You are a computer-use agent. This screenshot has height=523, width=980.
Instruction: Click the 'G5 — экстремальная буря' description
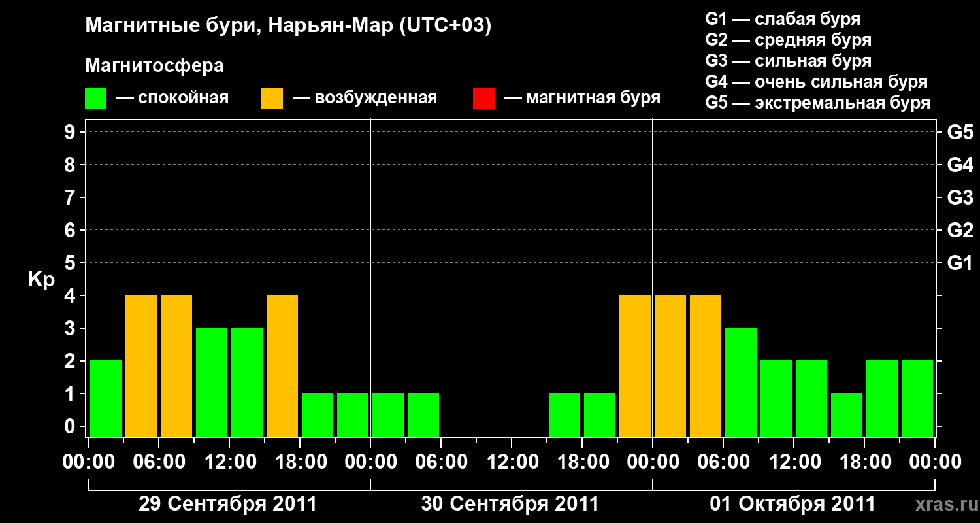817,103
